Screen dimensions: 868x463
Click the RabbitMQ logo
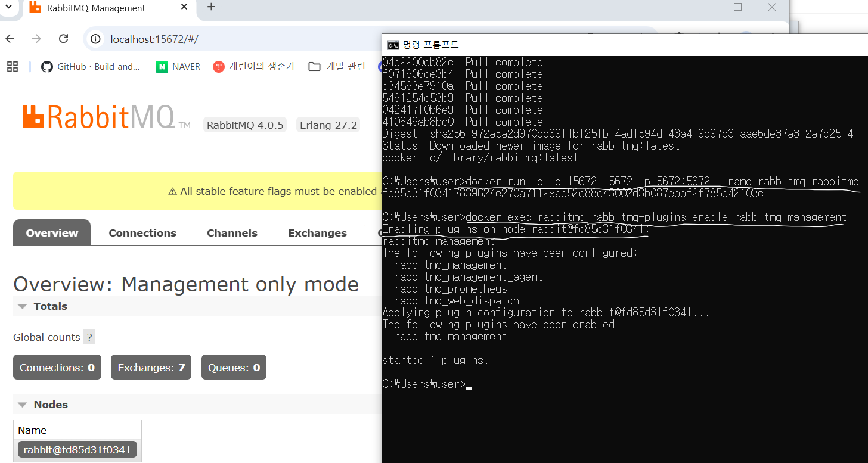pyautogui.click(x=106, y=117)
